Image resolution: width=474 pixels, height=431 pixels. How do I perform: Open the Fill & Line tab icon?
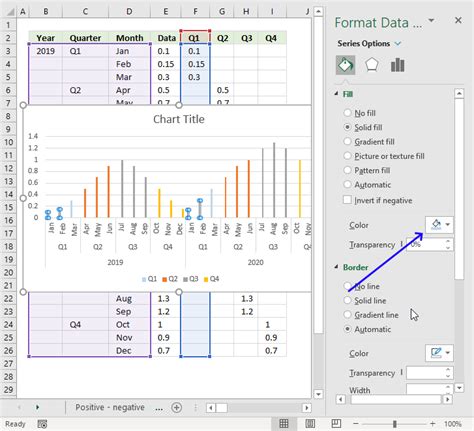(x=345, y=65)
